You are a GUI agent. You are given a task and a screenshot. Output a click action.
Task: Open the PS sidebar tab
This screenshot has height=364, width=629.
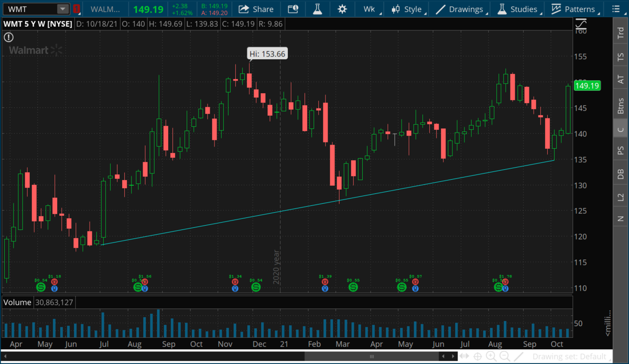click(621, 151)
